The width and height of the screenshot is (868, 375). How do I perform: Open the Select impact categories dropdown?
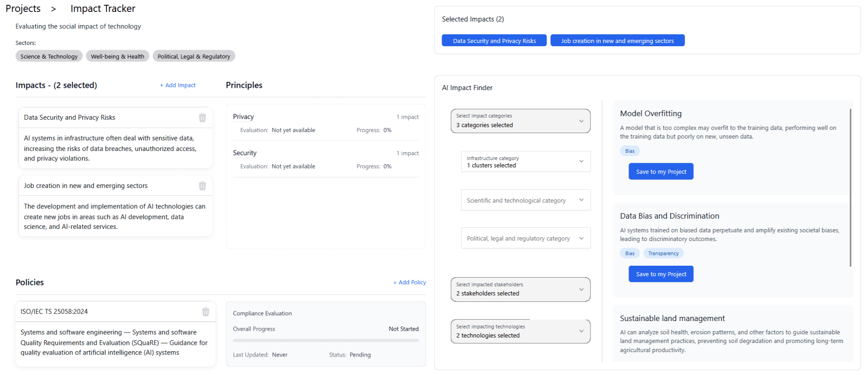520,121
